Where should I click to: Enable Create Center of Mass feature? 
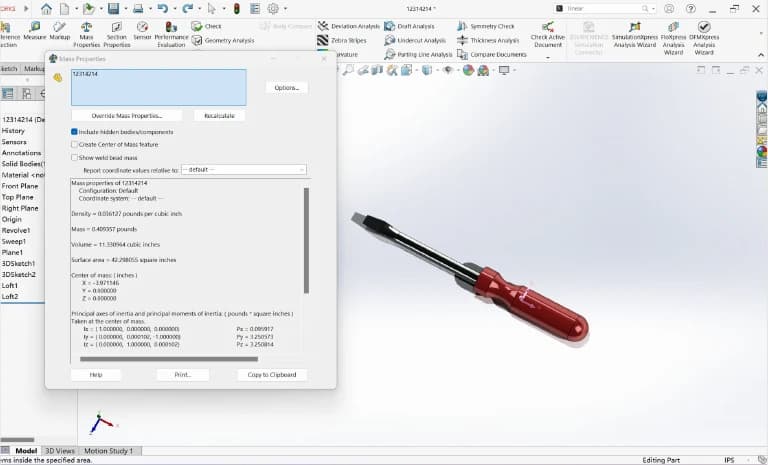click(x=74, y=145)
